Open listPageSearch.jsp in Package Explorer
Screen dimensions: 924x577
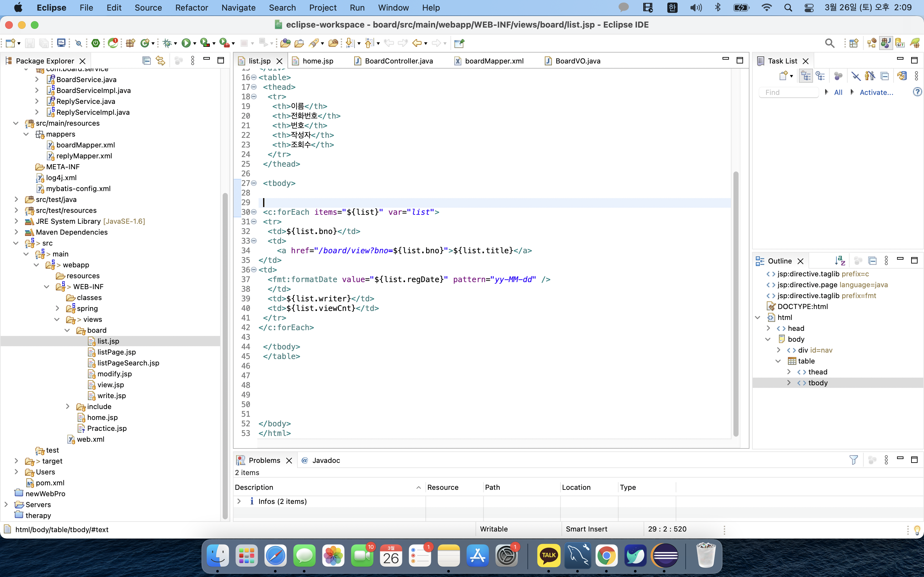pos(128,363)
